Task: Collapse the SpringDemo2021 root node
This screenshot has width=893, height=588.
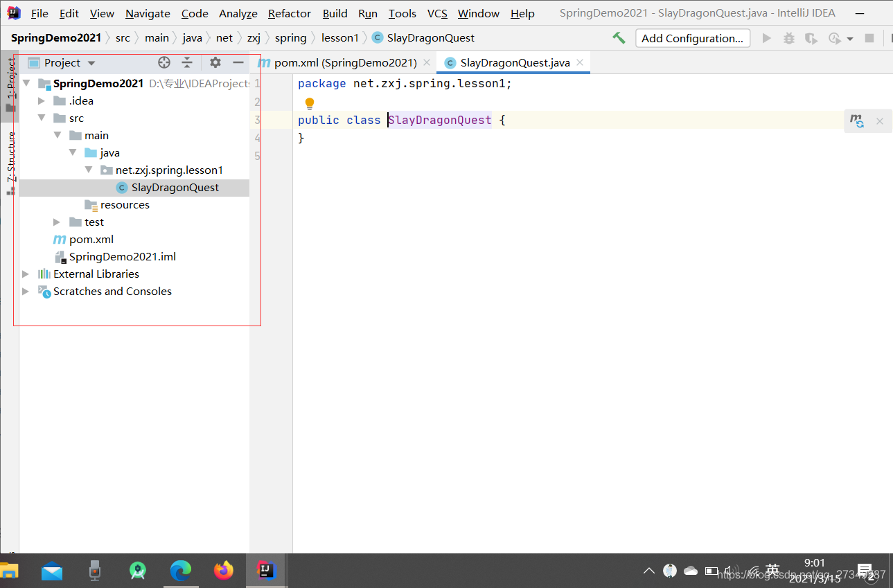Action: (x=26, y=83)
